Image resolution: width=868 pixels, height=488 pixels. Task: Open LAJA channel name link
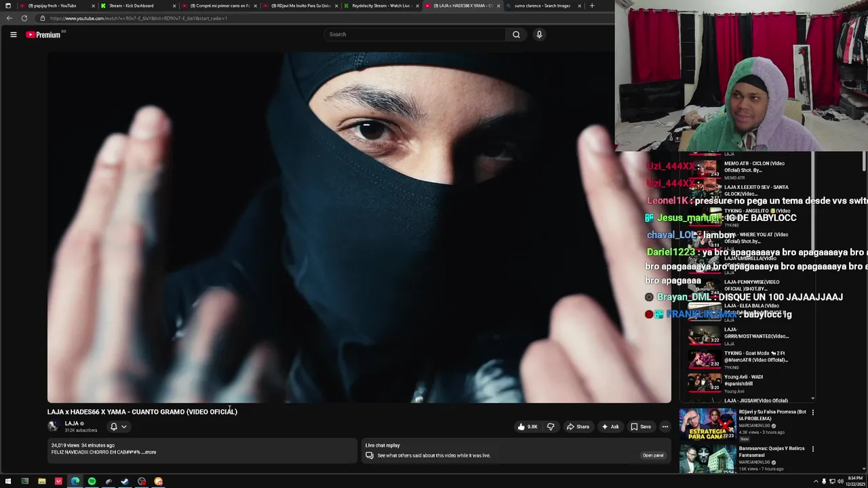(x=71, y=424)
